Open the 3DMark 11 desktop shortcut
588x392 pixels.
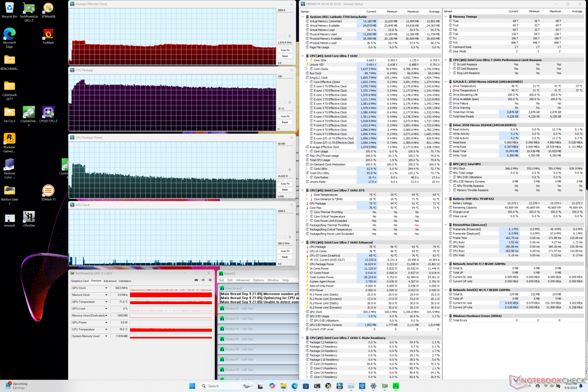coord(48,193)
